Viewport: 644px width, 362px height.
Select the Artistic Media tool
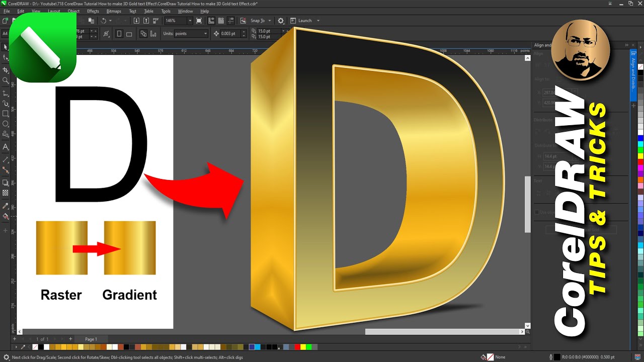coord(6,104)
